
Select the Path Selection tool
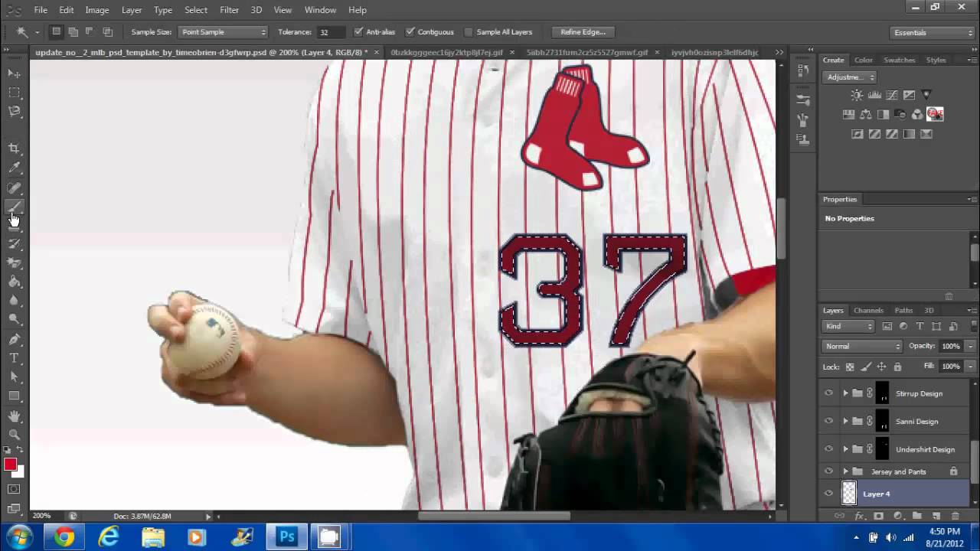click(14, 377)
